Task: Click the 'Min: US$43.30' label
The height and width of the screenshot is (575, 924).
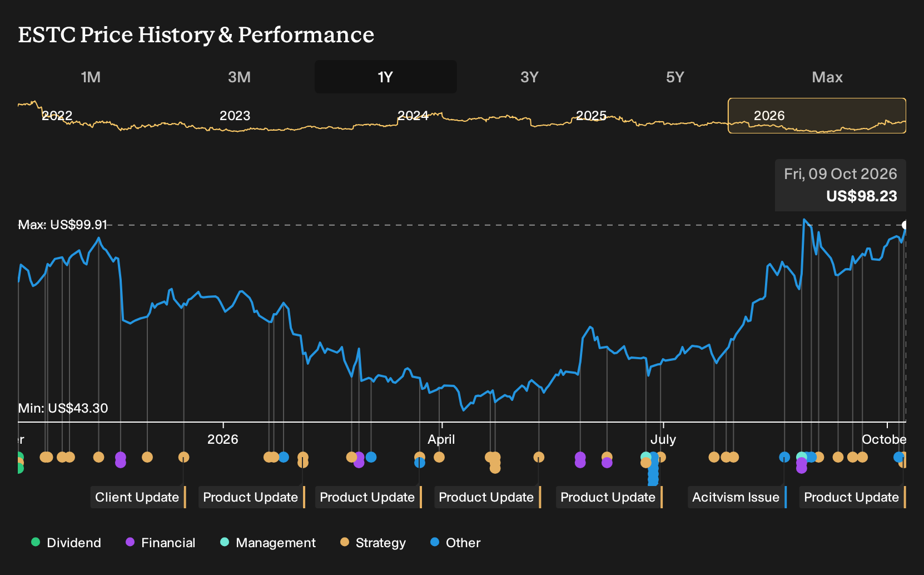Action: [63, 408]
